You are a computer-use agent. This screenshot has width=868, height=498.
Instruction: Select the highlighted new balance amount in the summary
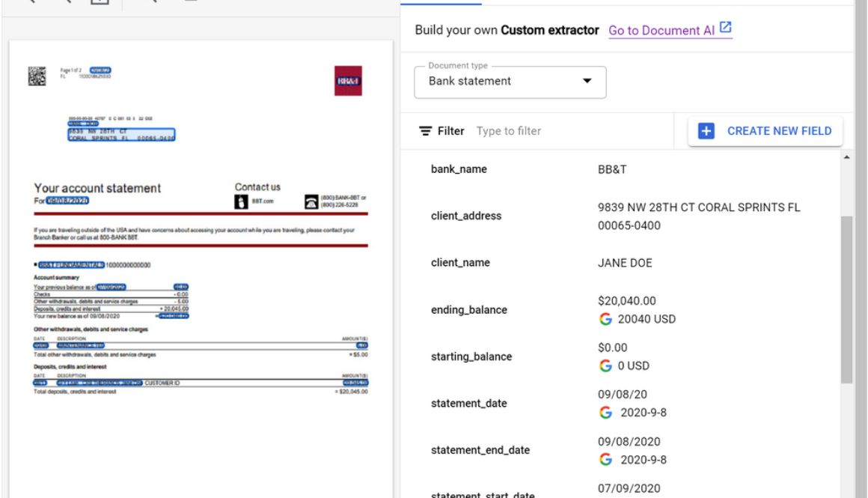point(174,316)
